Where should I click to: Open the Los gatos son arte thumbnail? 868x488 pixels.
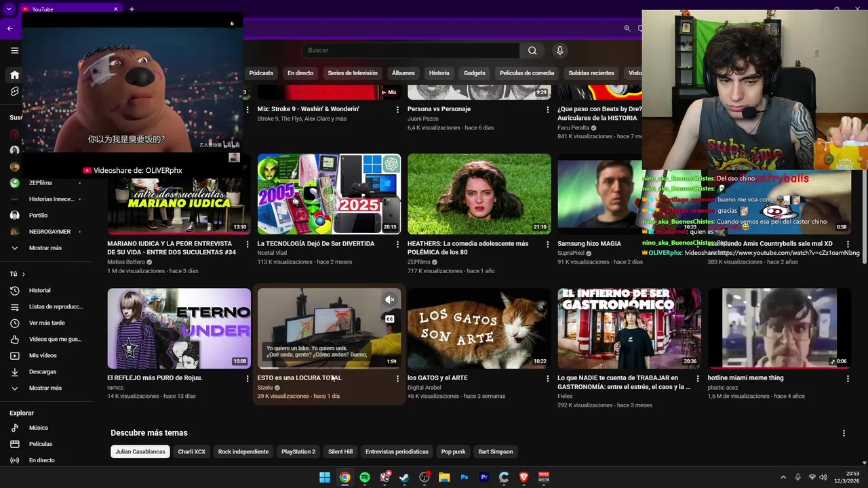point(479,329)
